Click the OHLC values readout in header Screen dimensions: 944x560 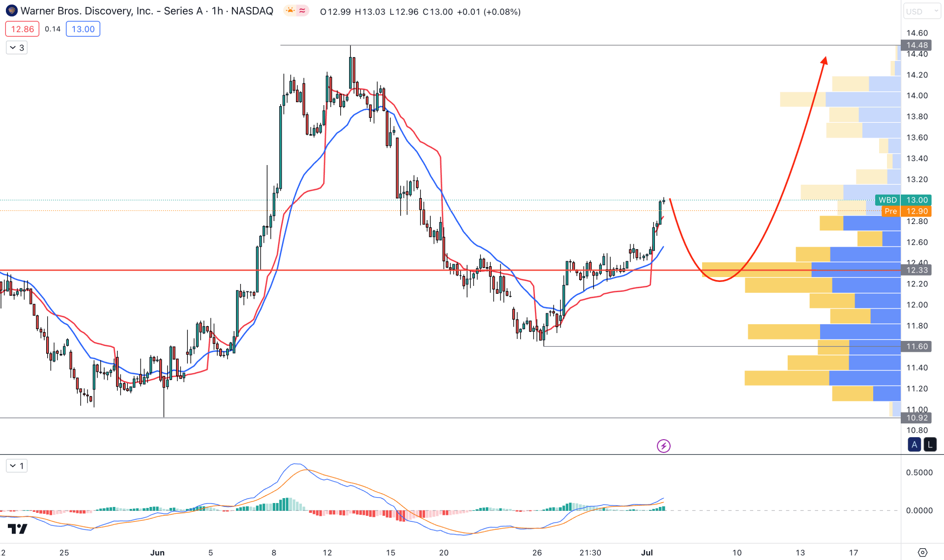[420, 12]
